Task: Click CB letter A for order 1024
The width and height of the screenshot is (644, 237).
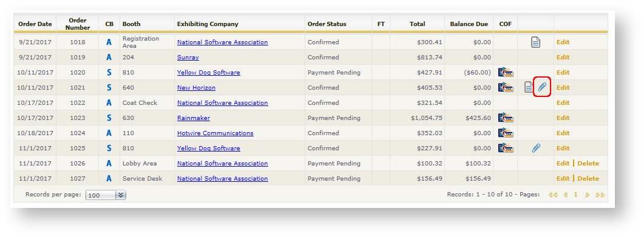Action: 109,133
